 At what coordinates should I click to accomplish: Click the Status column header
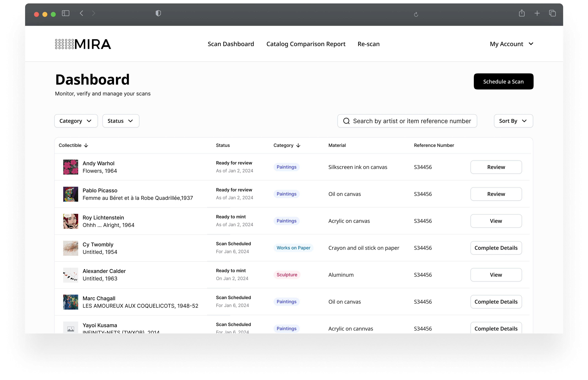pyautogui.click(x=223, y=145)
